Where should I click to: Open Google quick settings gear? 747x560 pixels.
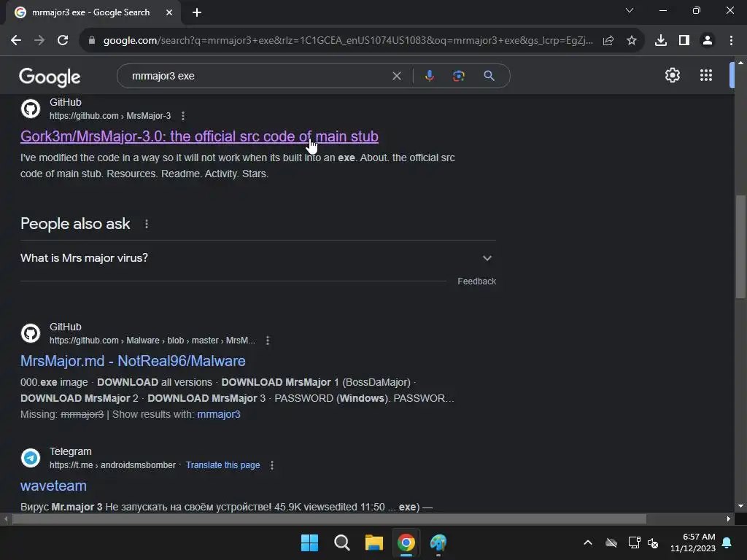(x=672, y=75)
